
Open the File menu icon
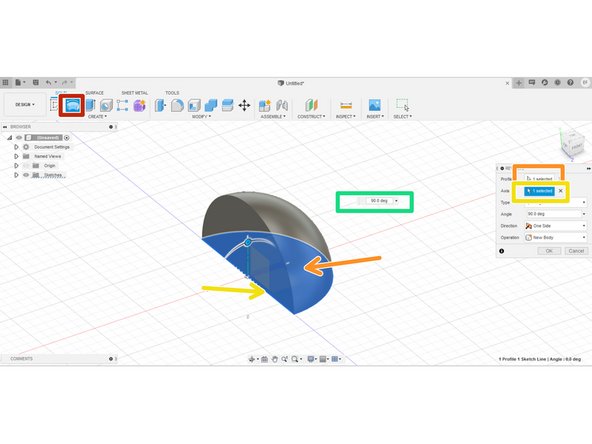click(x=18, y=82)
